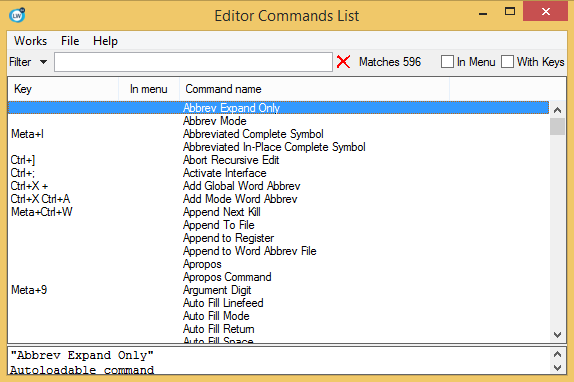This screenshot has height=382, width=574.
Task: Enable the In Menu checkbox
Action: 447,62
